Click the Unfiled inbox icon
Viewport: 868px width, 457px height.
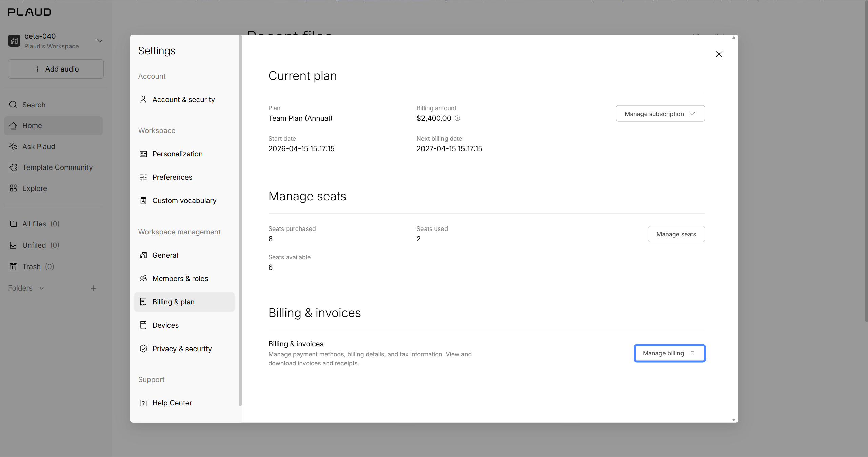click(13, 245)
